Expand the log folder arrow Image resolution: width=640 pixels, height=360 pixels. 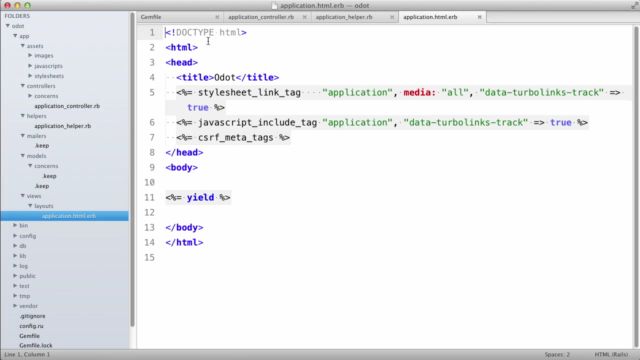point(15,266)
